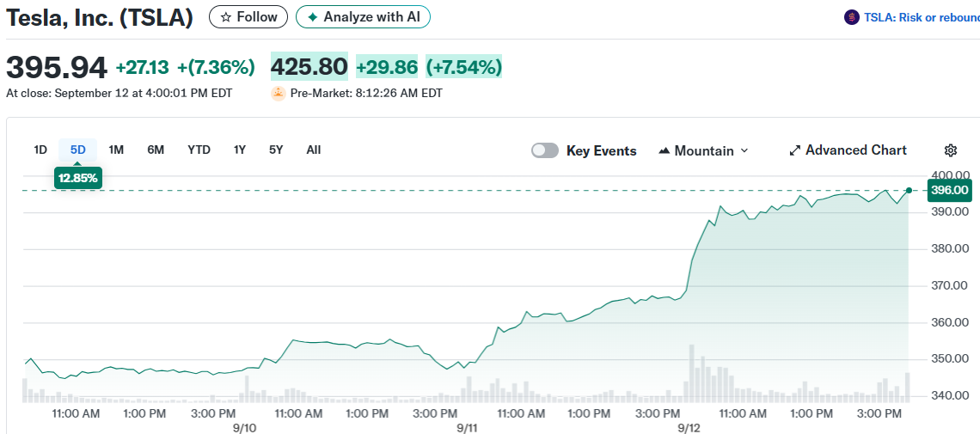Open Analyze with AI
This screenshot has height=434, width=980.
363,17
